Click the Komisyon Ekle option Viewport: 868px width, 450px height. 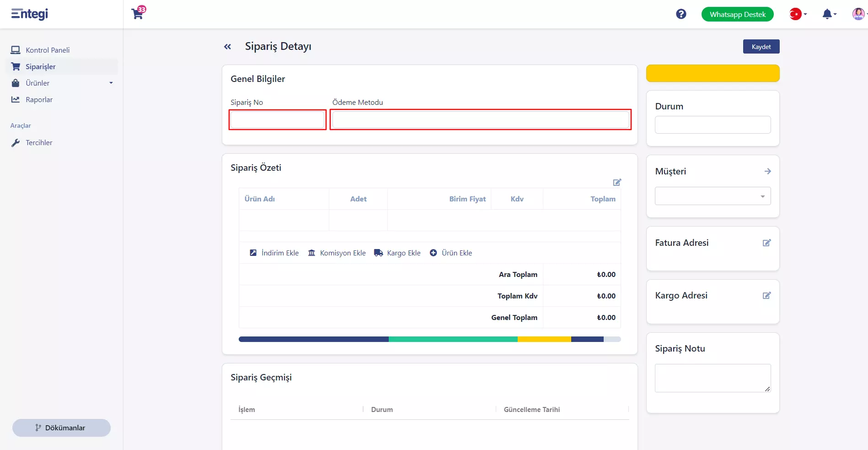click(337, 253)
